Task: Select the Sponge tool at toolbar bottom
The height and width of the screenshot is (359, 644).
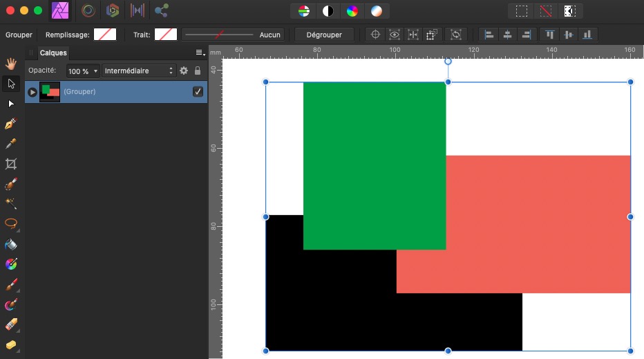Action: point(10,344)
